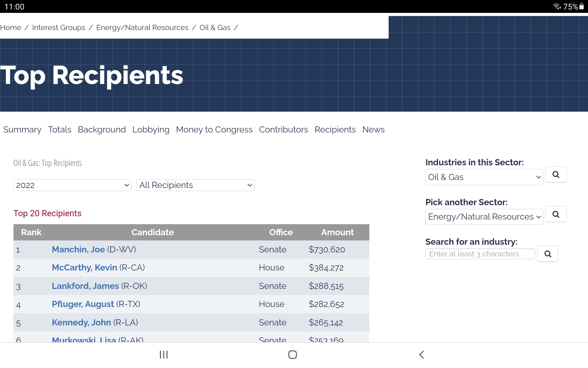Expand the All Recipients filter dropdown
The height and width of the screenshot is (368, 588).
195,185
